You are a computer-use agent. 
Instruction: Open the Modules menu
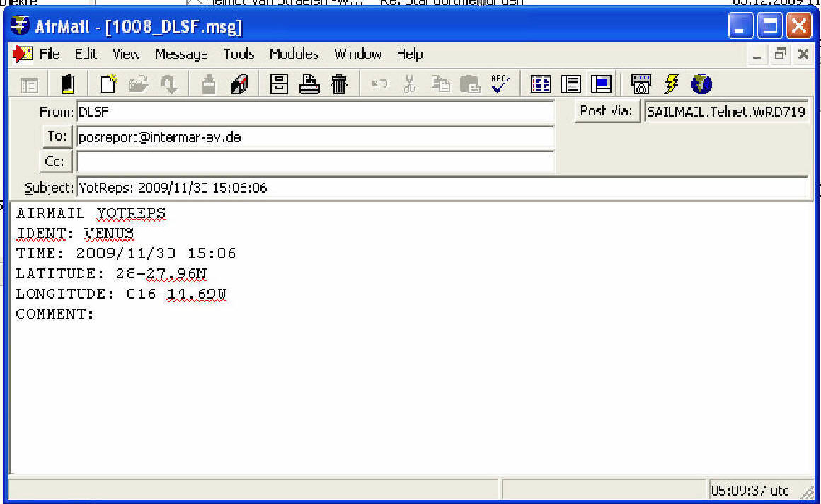[x=294, y=54]
